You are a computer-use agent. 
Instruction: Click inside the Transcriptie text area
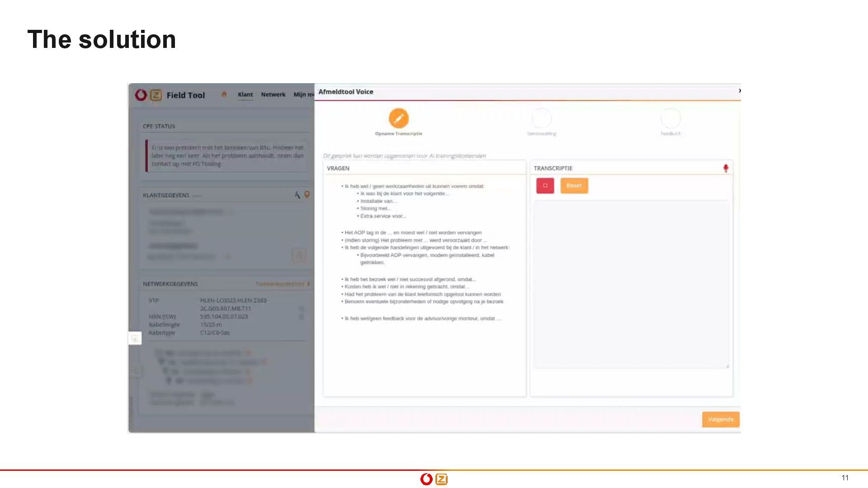(631, 285)
